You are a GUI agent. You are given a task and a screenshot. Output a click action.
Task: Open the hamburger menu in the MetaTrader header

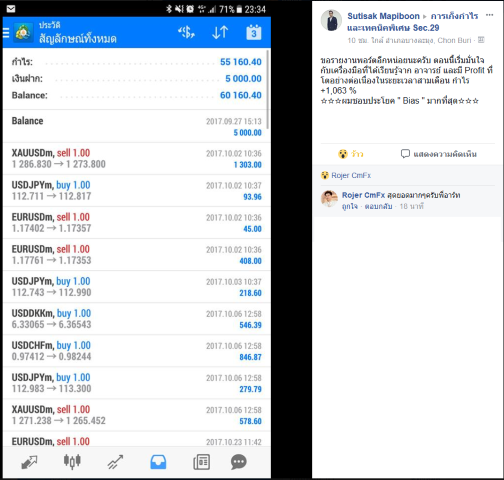(6, 33)
